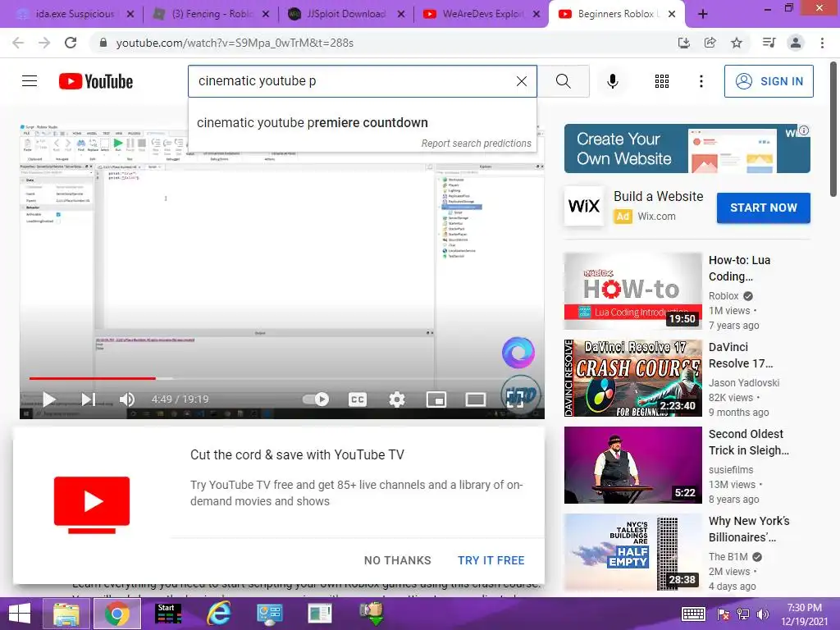Click the install app icon in address bar
840x630 pixels.
tap(683, 43)
